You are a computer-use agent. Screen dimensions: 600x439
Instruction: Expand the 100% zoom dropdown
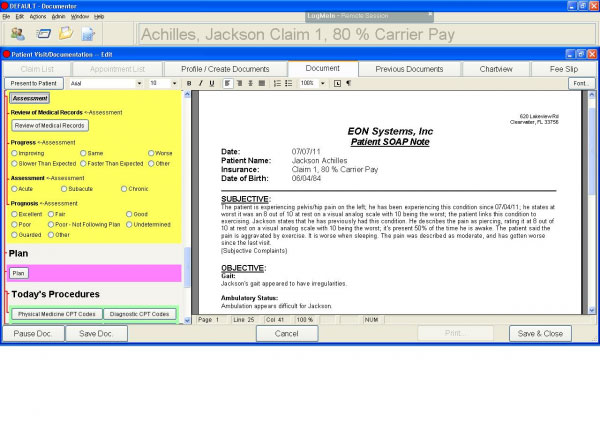coord(322,83)
